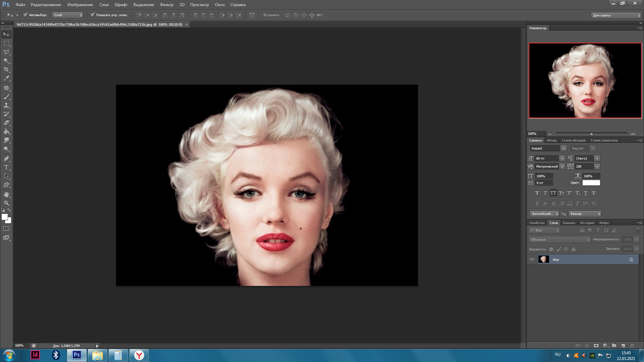Click the RU language indicator

coord(558,354)
